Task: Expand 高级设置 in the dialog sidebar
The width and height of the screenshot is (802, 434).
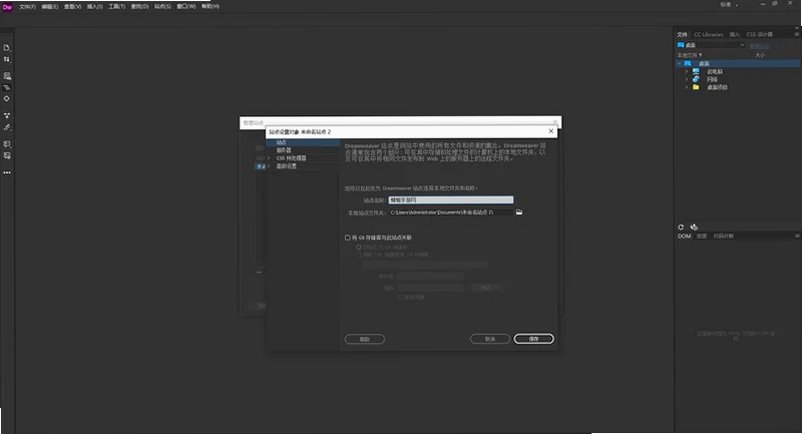Action: pos(270,166)
